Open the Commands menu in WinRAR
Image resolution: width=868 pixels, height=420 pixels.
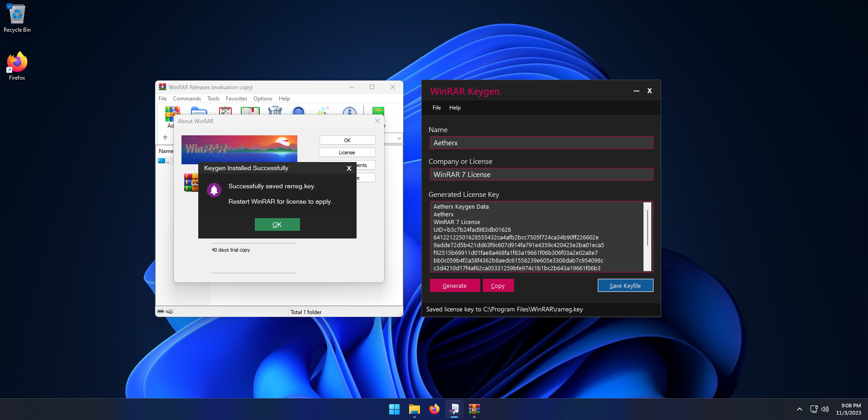(187, 99)
